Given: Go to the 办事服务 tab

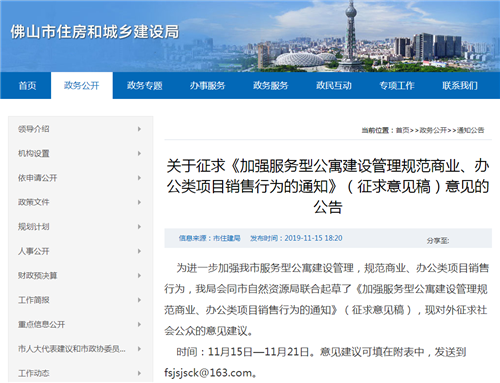Looking at the screenshot, I should pos(207,86).
